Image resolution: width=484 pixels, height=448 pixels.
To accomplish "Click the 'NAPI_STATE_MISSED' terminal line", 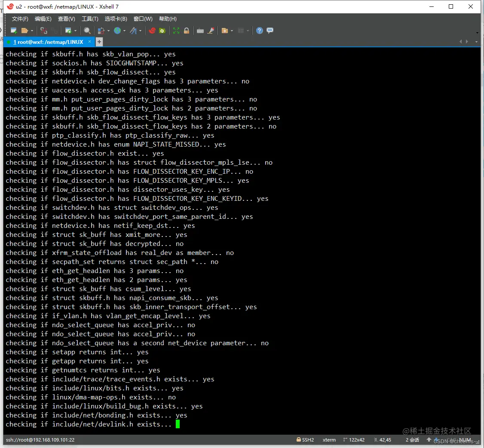I will tap(116, 144).
